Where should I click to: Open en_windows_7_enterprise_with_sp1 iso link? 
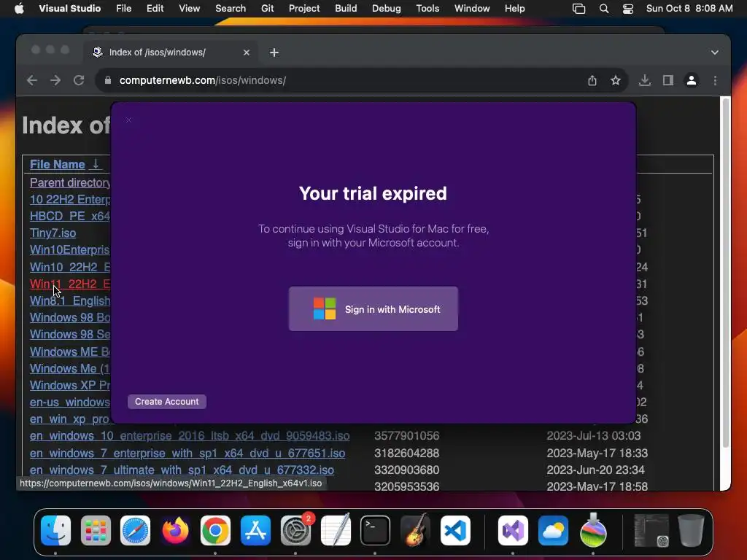tap(187, 453)
